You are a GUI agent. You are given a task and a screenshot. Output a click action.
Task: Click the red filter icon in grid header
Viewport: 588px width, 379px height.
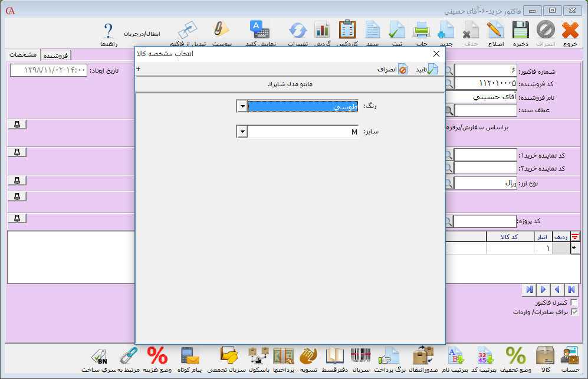(x=575, y=237)
